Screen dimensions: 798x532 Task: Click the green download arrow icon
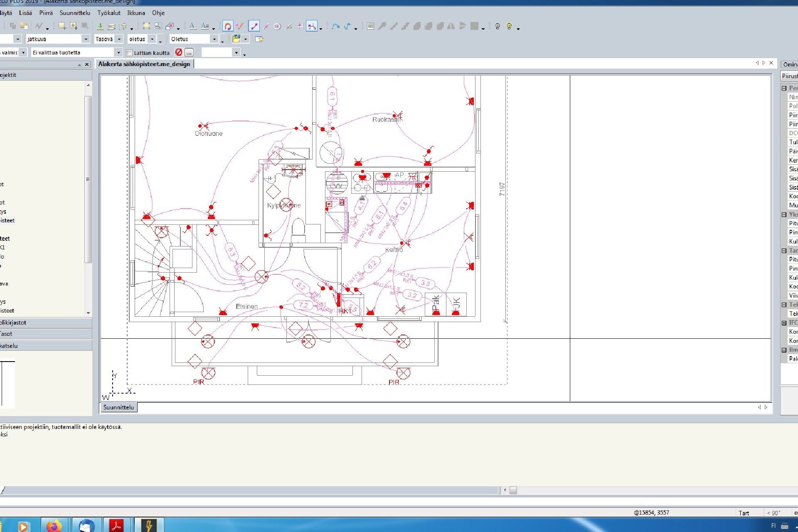[100, 26]
